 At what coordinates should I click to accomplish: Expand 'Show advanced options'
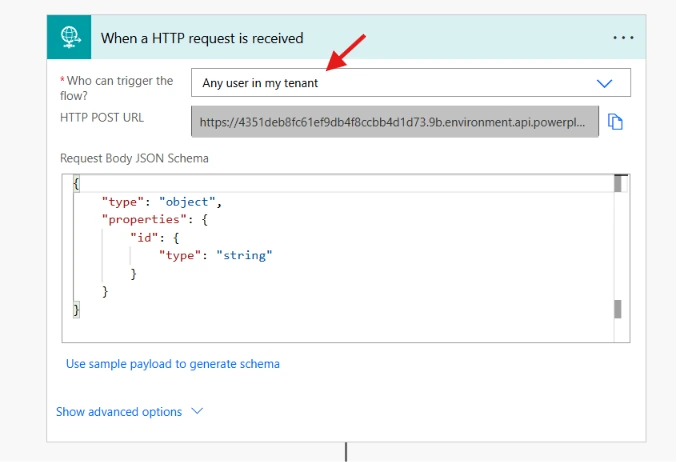click(x=129, y=411)
